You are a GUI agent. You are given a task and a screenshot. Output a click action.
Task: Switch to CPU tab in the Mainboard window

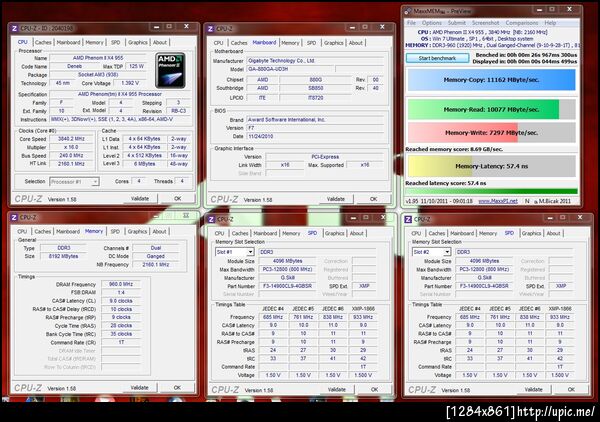218,43
